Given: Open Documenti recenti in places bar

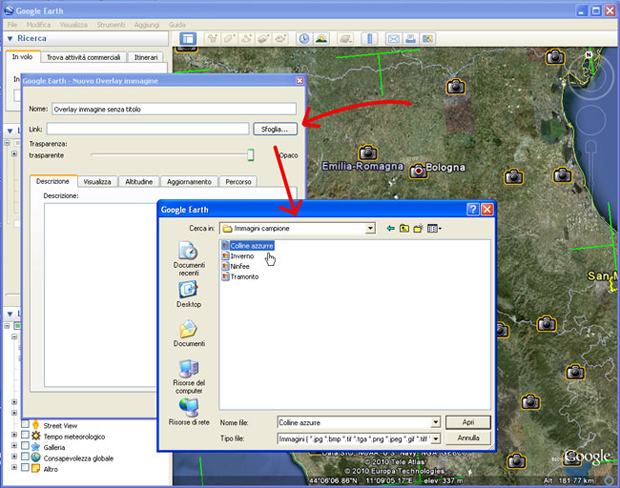Looking at the screenshot, I should point(189,258).
